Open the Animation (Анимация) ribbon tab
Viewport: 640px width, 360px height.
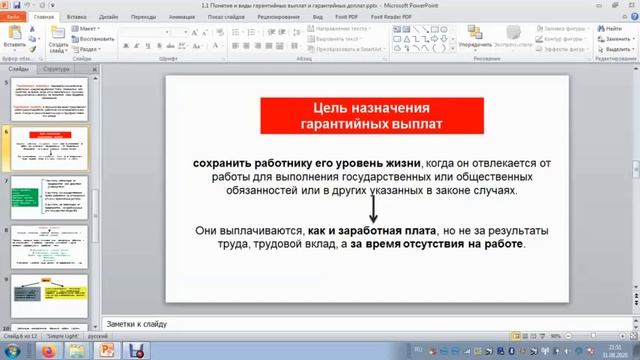182,17
